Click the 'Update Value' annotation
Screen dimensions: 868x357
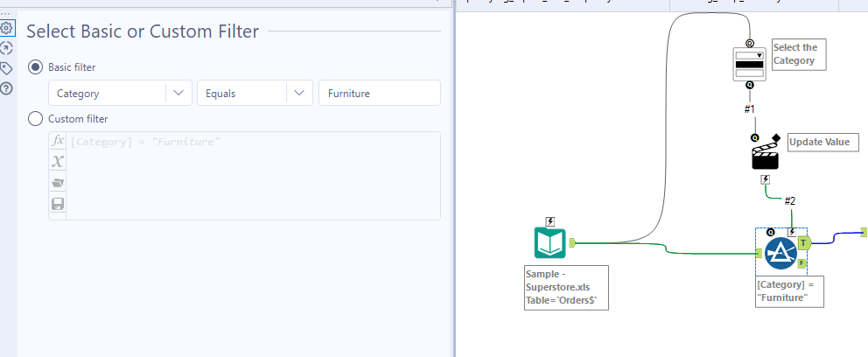(x=823, y=142)
